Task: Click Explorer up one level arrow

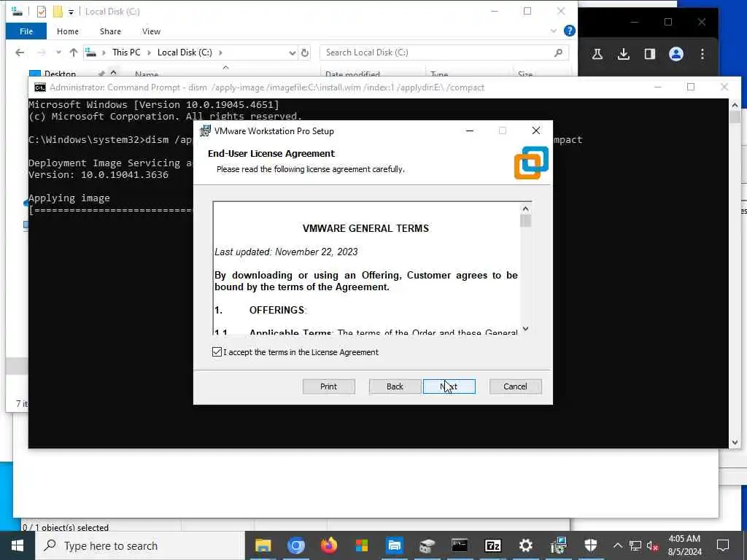Action: coord(74,52)
